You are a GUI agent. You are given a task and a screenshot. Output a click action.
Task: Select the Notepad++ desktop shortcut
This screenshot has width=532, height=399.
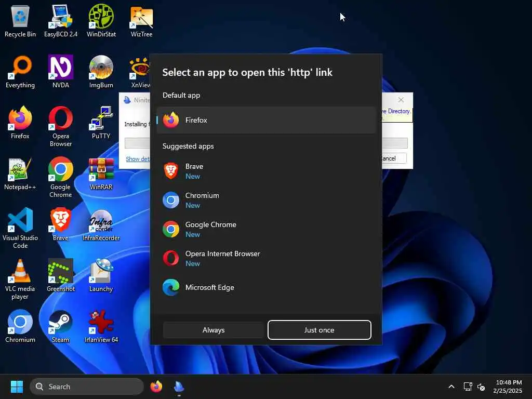click(x=20, y=174)
